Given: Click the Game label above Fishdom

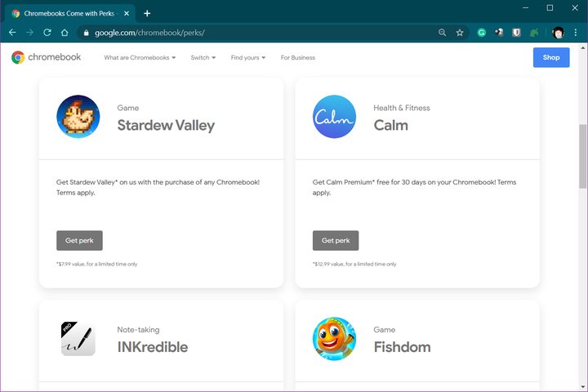Looking at the screenshot, I should tap(385, 330).
